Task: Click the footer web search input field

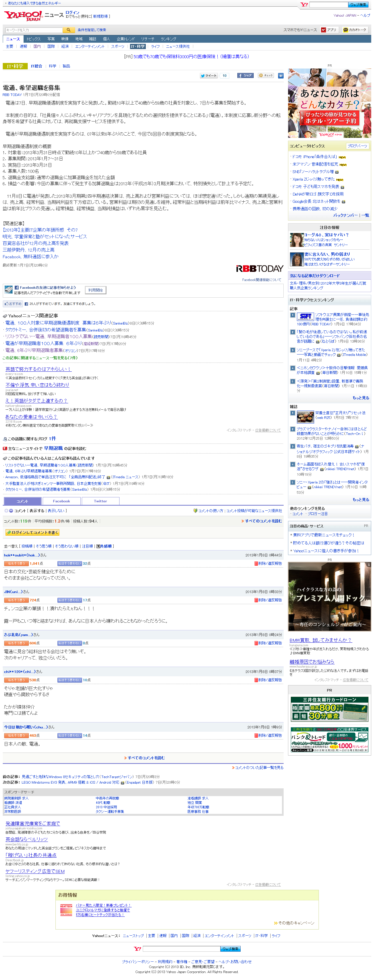Action: tap(181, 949)
